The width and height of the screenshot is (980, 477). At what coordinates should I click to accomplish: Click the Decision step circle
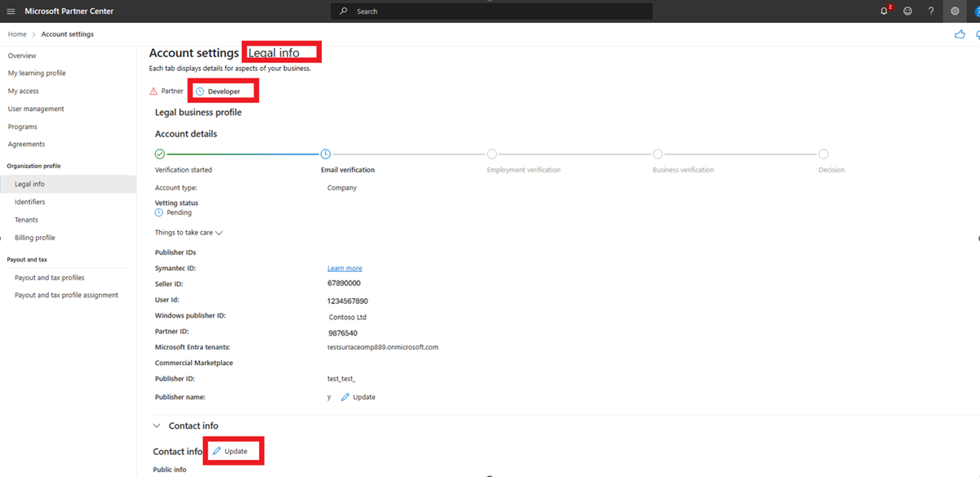[823, 154]
